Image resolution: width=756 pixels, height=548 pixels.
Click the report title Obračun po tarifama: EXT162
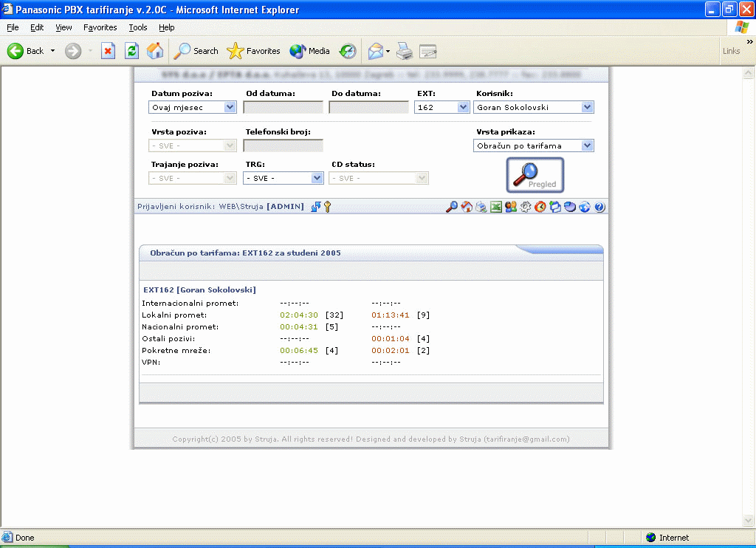(245, 253)
